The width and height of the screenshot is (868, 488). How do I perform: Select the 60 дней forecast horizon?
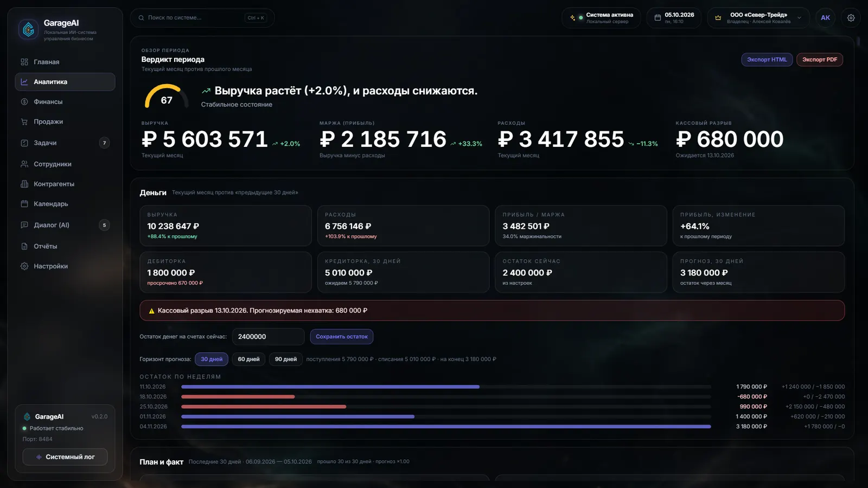pyautogui.click(x=248, y=359)
